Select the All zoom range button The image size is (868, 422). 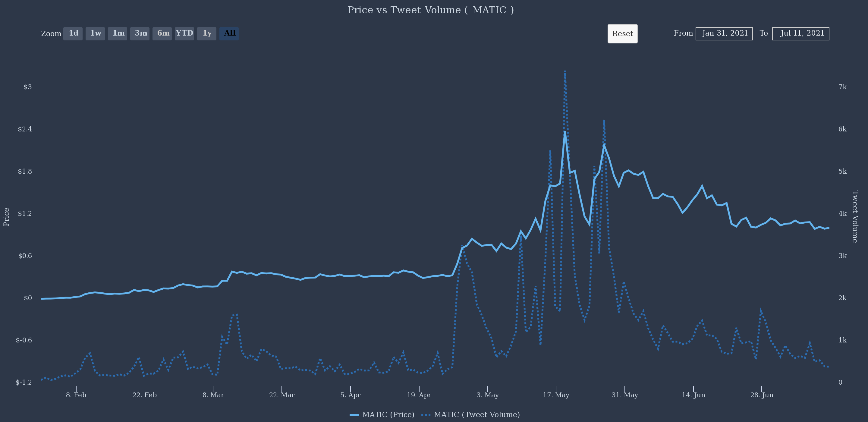[229, 33]
